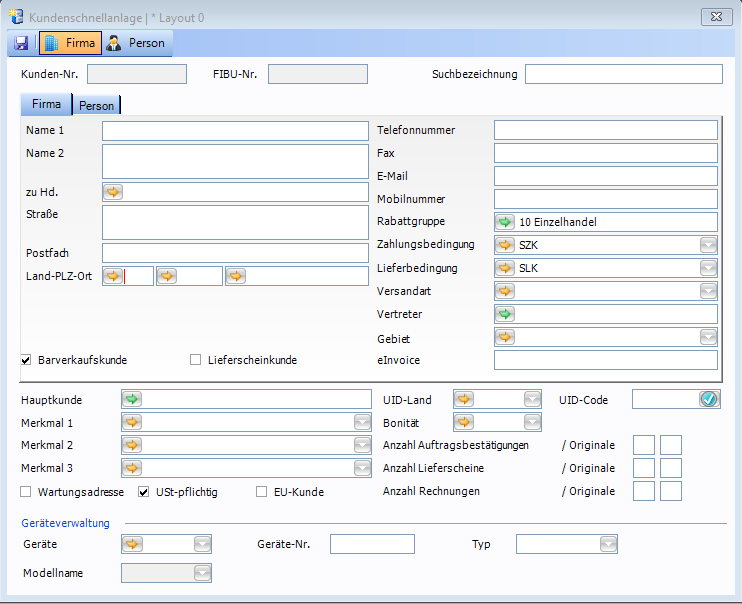Toggle the USt-pflichtig checkbox
This screenshot has height=604, width=742.
point(144,492)
